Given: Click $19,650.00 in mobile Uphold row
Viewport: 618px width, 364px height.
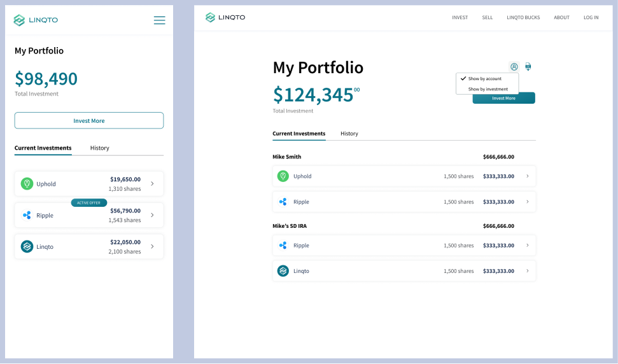Looking at the screenshot, I should (125, 179).
